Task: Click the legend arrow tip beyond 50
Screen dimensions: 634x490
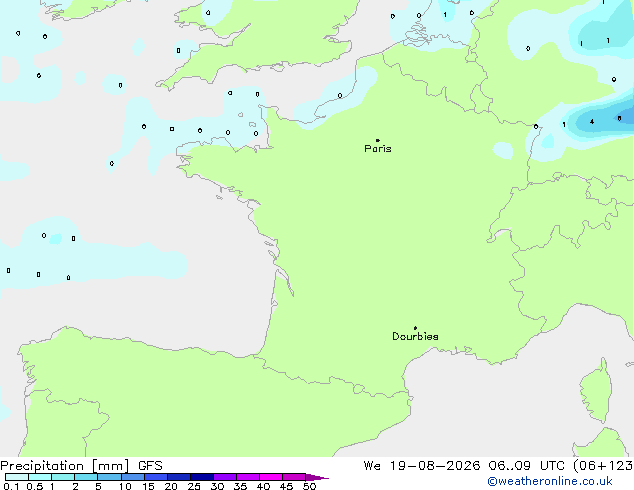Action: [317, 477]
